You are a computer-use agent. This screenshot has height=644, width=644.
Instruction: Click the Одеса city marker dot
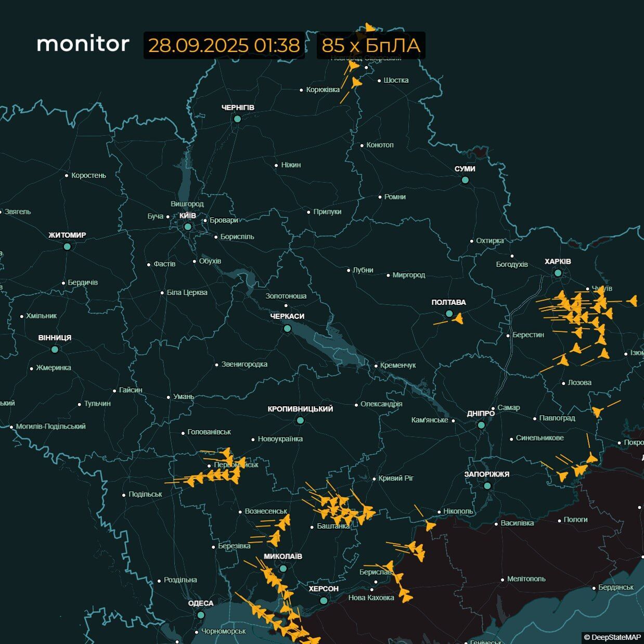coord(201,615)
